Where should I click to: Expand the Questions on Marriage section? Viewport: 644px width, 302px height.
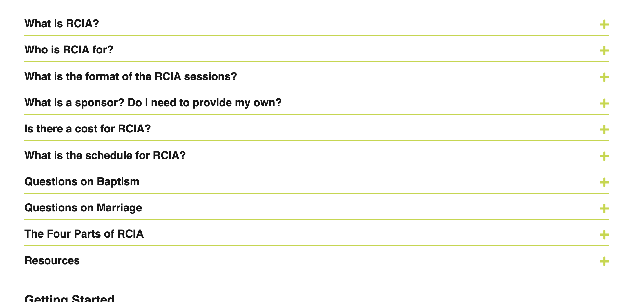(83, 208)
